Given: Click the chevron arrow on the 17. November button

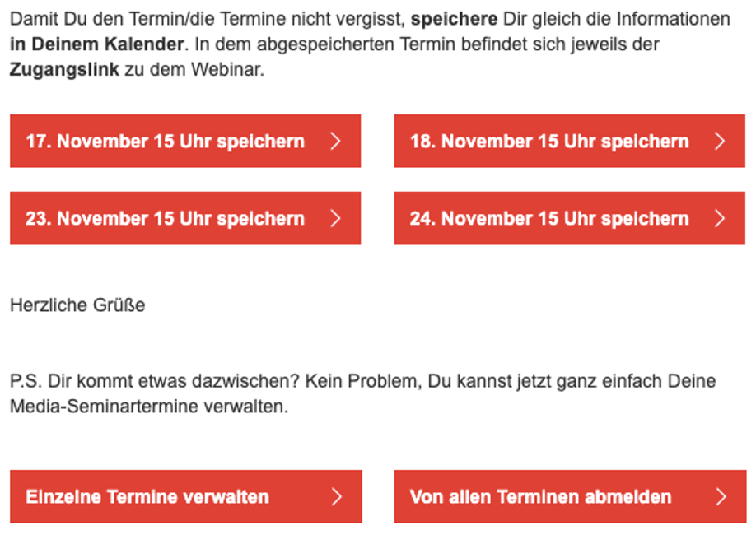Looking at the screenshot, I should pos(335,142).
